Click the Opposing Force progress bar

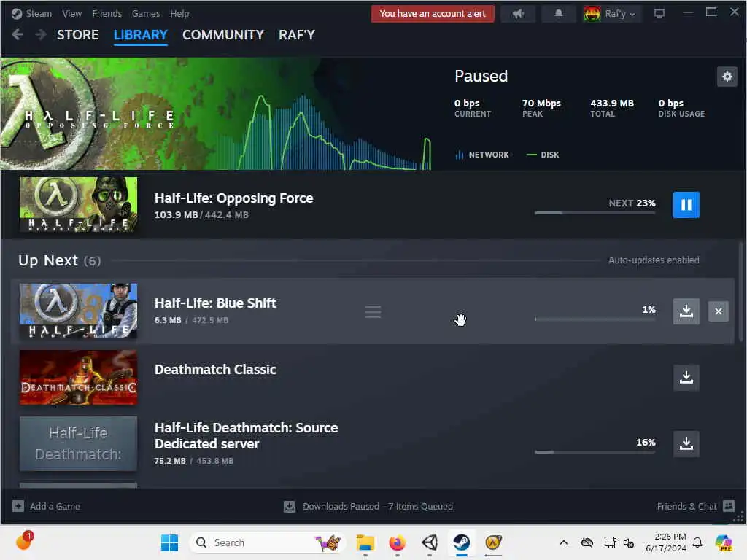click(595, 213)
